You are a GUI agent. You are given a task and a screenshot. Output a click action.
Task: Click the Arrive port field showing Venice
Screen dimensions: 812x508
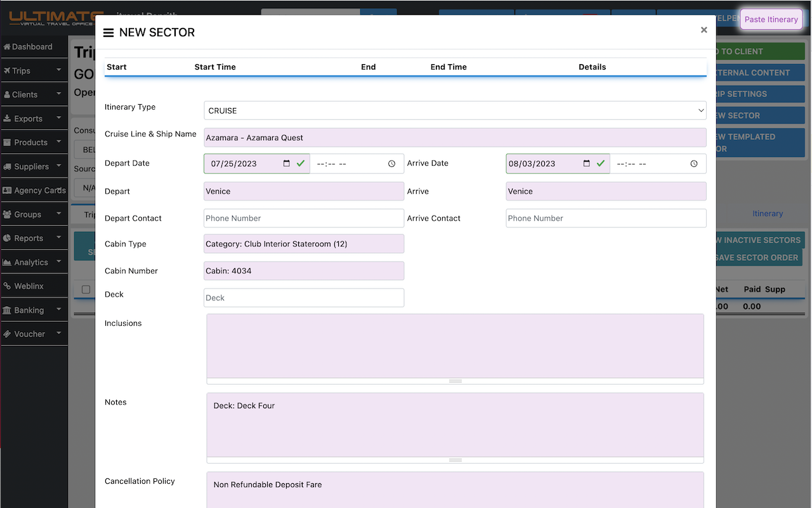(x=606, y=191)
